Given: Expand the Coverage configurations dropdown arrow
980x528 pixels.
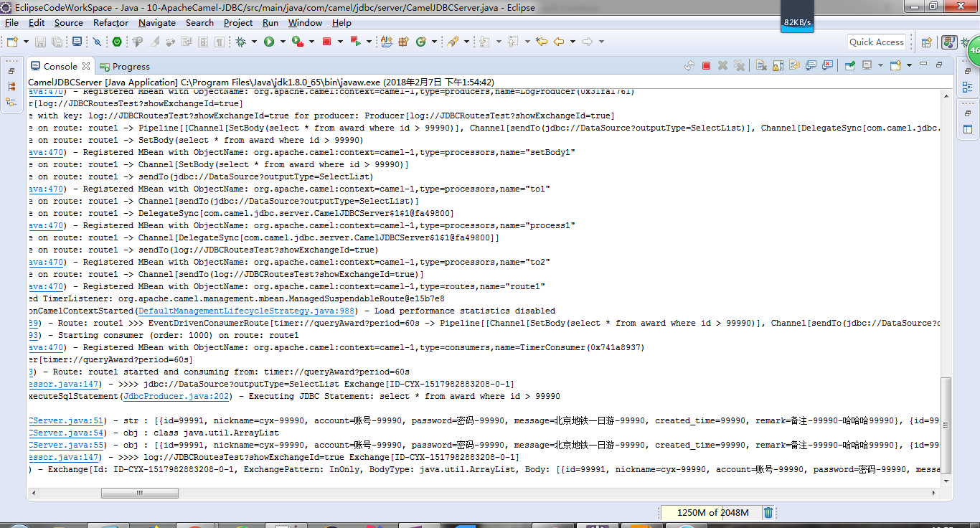Looking at the screenshot, I should point(311,42).
